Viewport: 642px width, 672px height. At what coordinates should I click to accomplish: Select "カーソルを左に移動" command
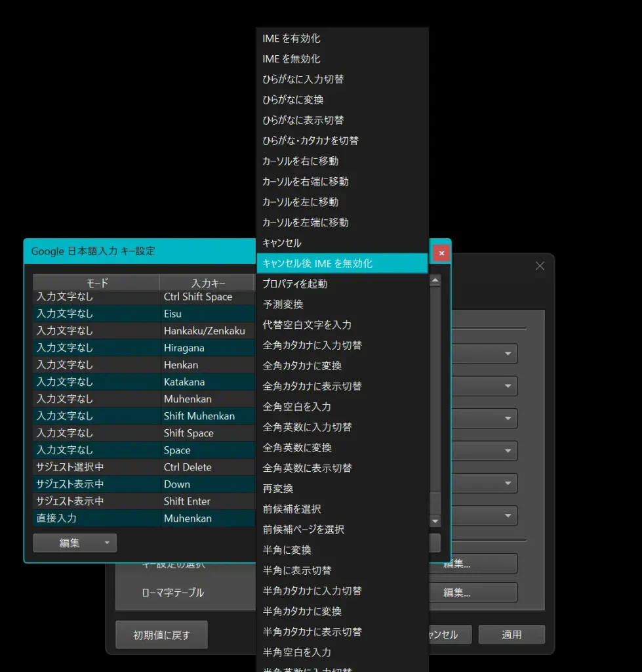[x=342, y=202]
